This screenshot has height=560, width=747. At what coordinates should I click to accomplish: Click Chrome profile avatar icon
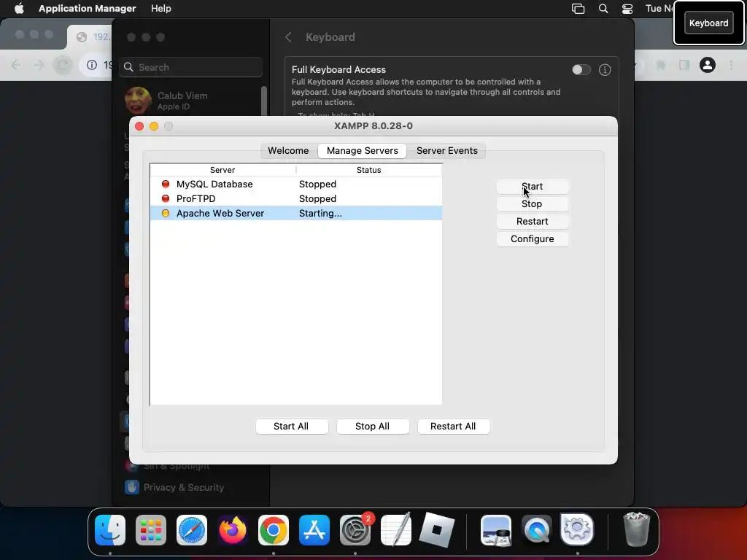tap(708, 65)
